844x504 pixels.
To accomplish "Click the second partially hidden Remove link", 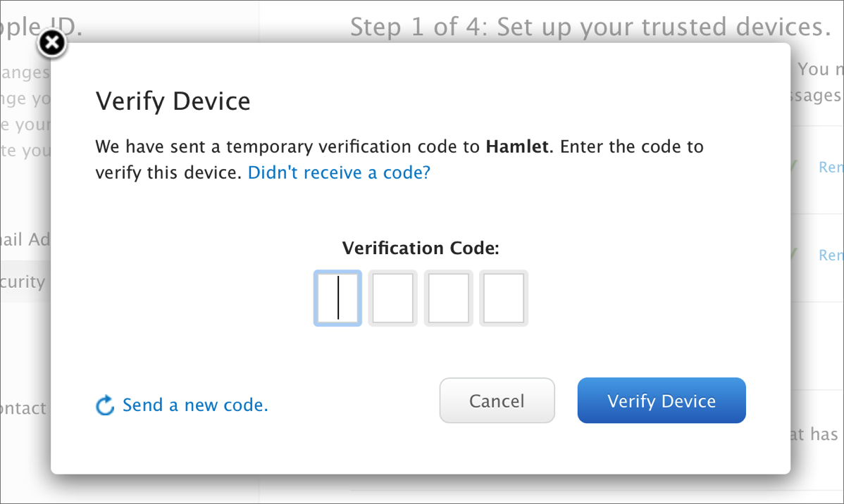I will 831,255.
